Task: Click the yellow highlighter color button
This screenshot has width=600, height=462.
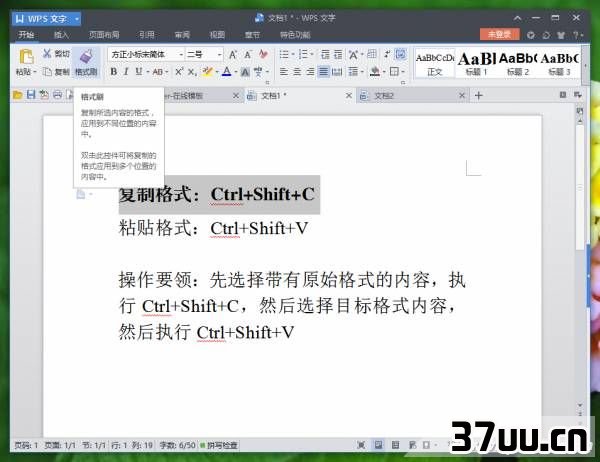Action: click(x=208, y=72)
